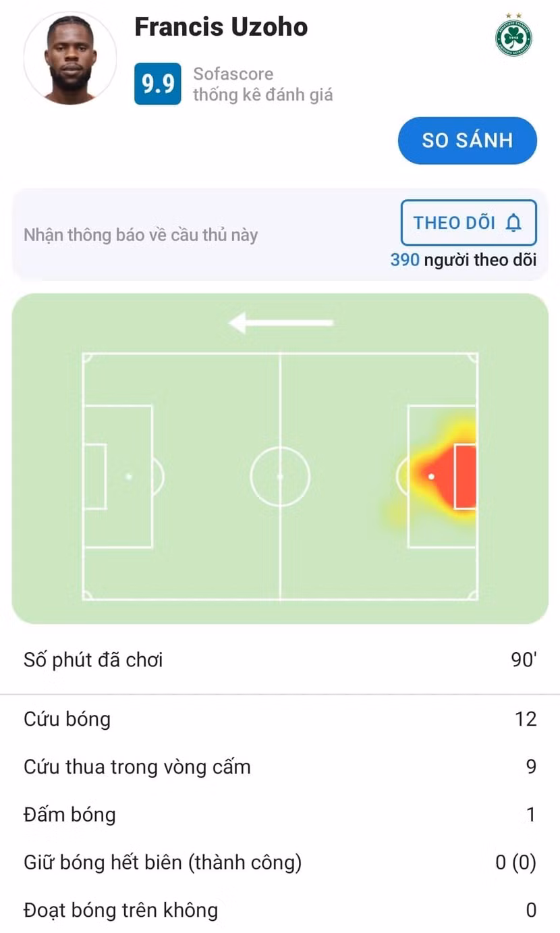Click the red goal area on the heatmap
Image resolution: width=560 pixels, height=933 pixels.
pyautogui.click(x=464, y=476)
